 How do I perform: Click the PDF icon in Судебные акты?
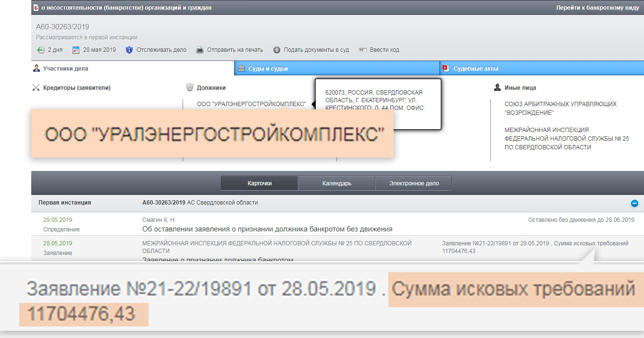coord(446,68)
